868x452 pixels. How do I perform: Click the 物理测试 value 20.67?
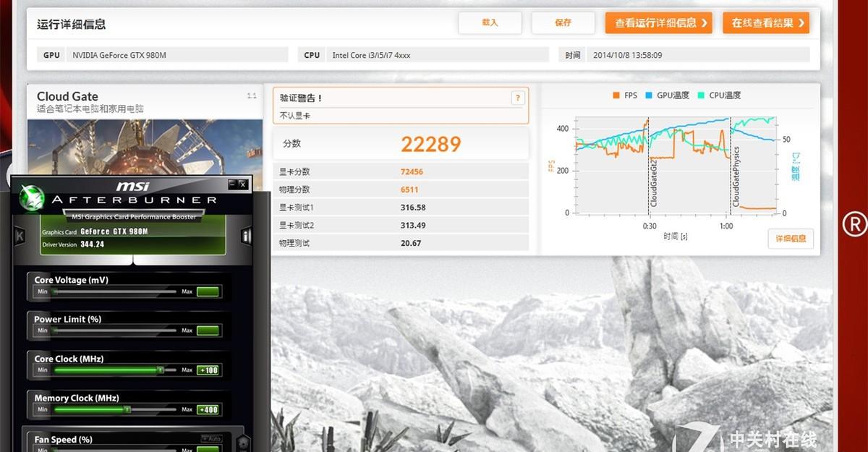tap(411, 243)
